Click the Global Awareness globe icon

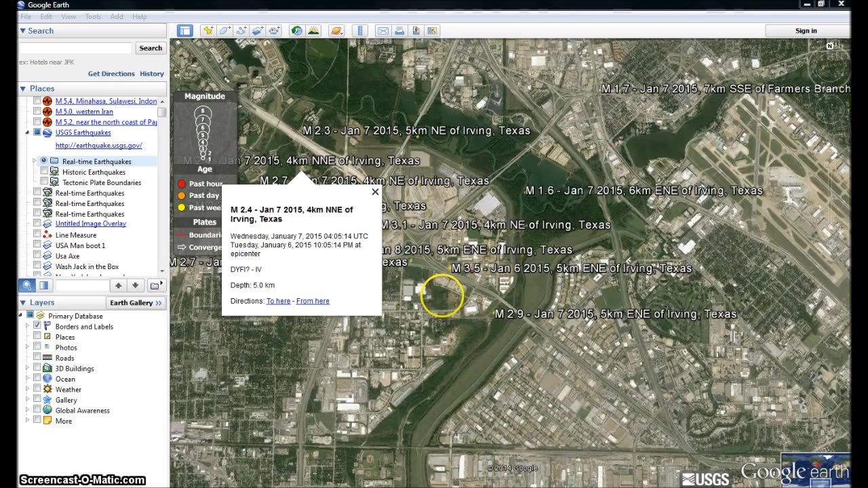(x=47, y=410)
